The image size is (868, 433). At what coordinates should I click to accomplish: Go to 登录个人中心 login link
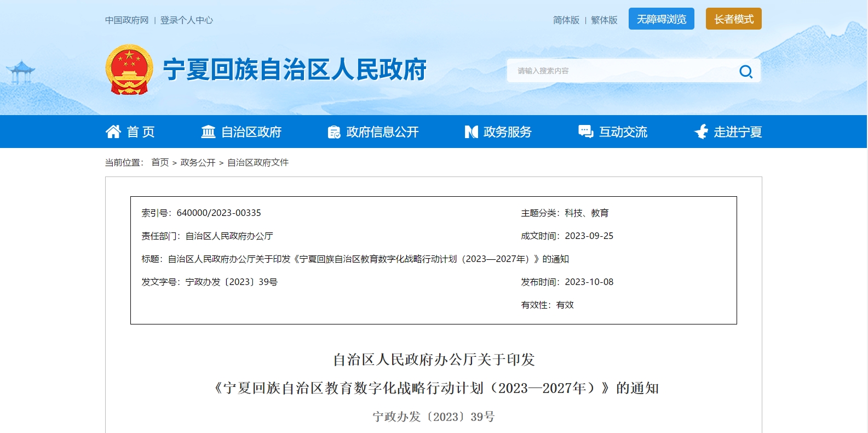(186, 20)
